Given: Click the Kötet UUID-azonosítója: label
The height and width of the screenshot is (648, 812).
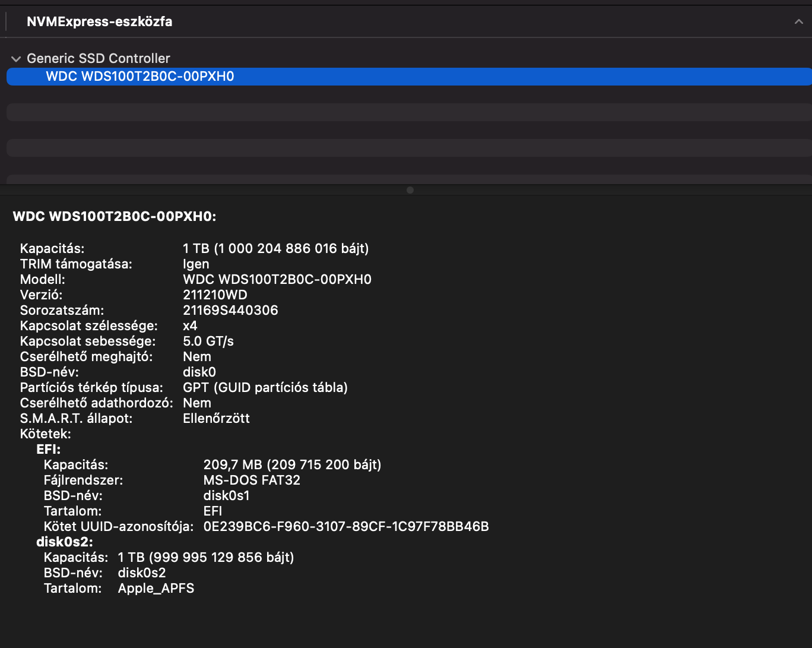Looking at the screenshot, I should click(x=119, y=526).
